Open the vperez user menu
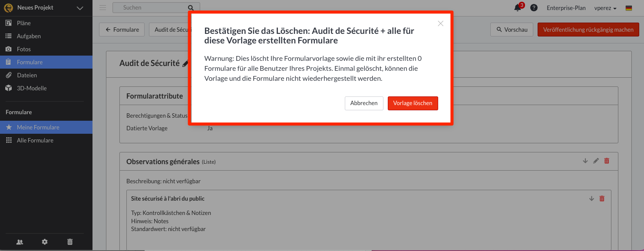Screen dimensions: 644x251 (x=605, y=8)
